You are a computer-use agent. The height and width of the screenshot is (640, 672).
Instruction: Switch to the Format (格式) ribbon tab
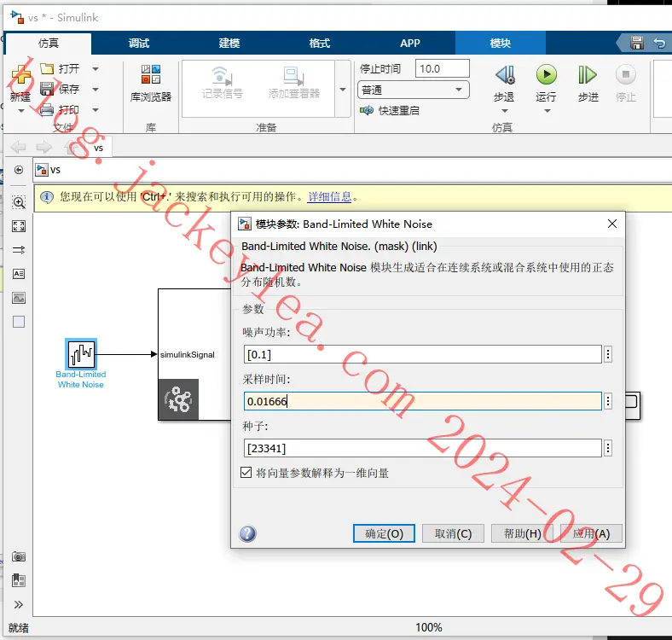(320, 43)
